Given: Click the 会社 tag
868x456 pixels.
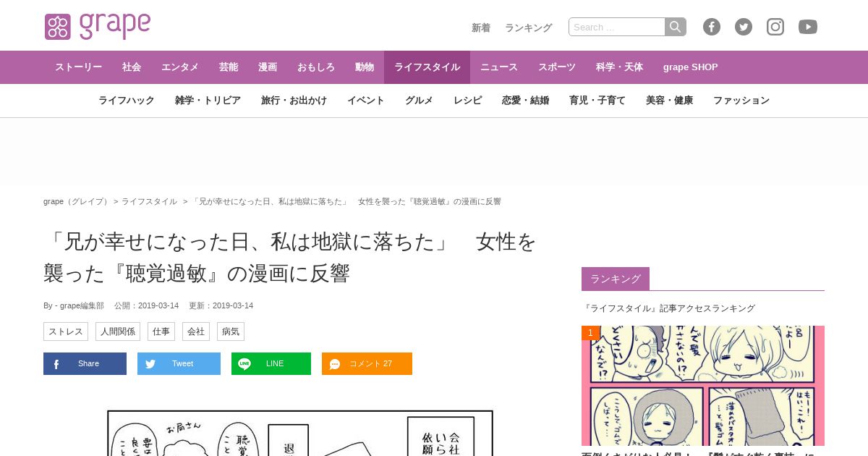Looking at the screenshot, I should 196,332.
